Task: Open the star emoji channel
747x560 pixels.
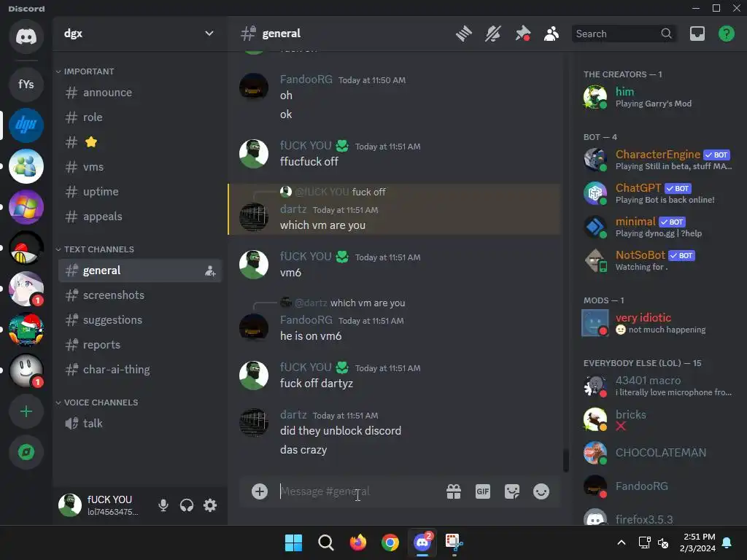Action: [140, 142]
